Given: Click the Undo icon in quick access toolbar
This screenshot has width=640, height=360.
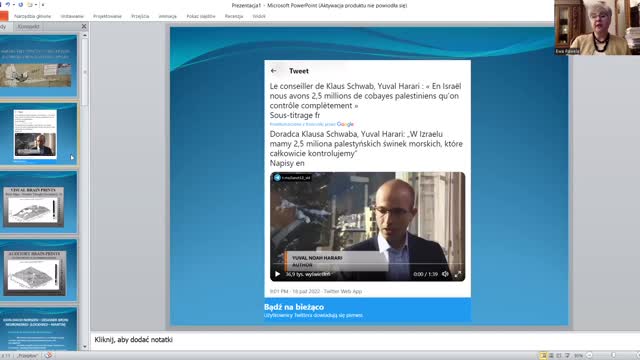Looking at the screenshot, I should point(8,5).
